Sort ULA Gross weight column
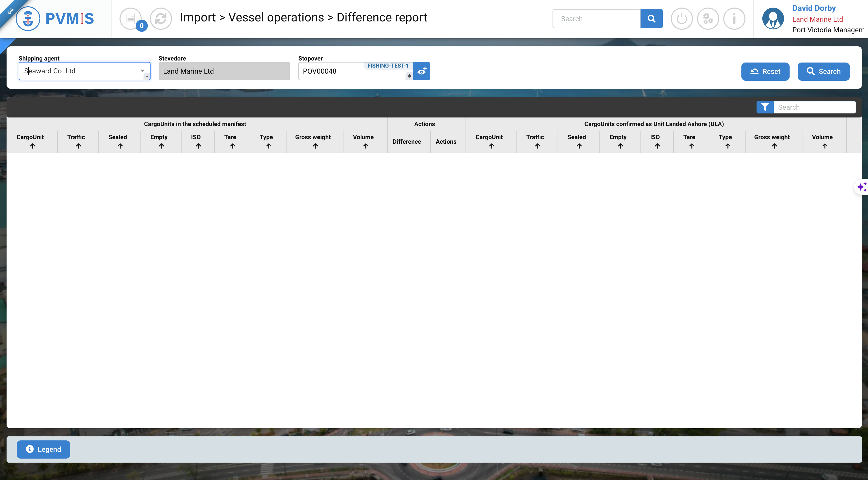This screenshot has width=868, height=480. 774,146
